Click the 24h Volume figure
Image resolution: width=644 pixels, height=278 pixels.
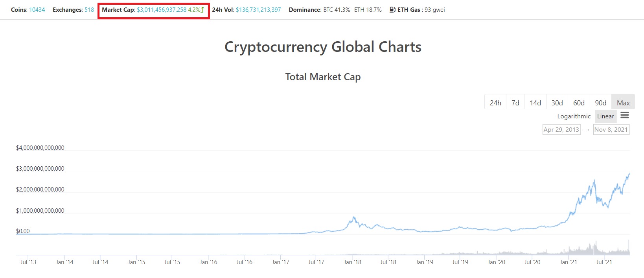point(258,9)
